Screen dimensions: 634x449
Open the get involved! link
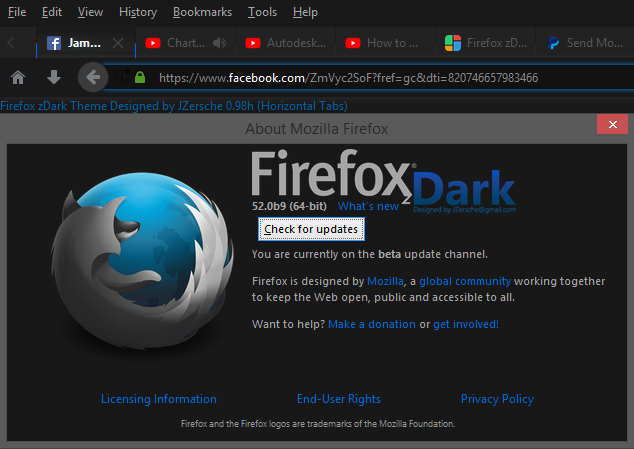click(466, 324)
